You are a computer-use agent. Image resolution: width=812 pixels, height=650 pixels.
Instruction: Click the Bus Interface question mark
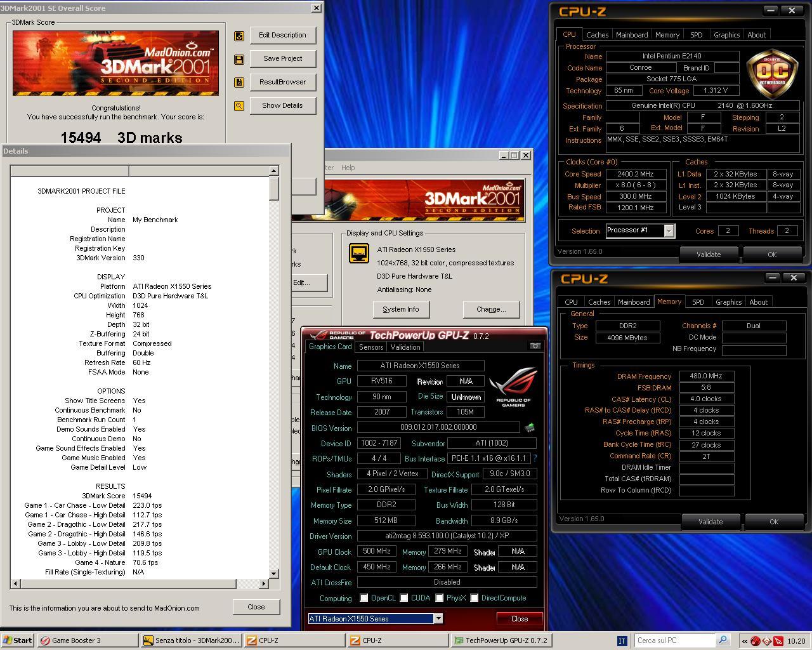point(535,458)
